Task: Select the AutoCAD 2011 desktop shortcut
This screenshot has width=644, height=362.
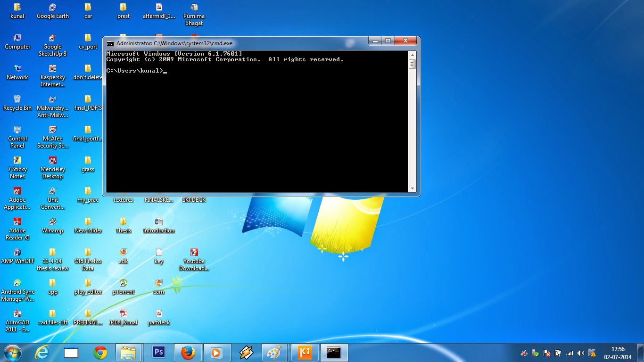Action: 17,321
